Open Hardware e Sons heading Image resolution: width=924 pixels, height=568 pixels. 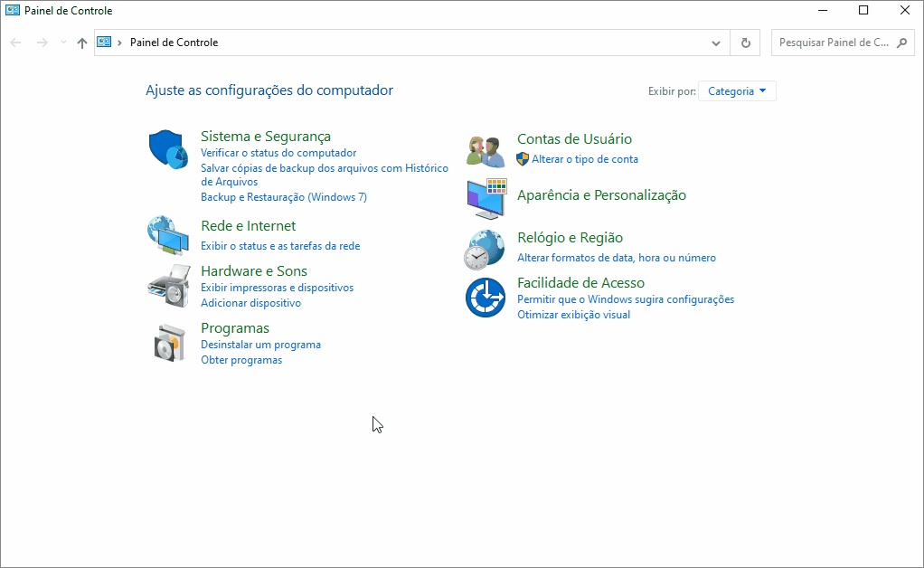[254, 271]
